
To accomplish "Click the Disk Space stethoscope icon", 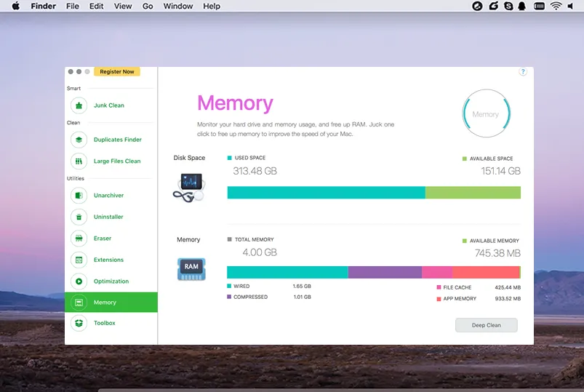I will (189, 186).
